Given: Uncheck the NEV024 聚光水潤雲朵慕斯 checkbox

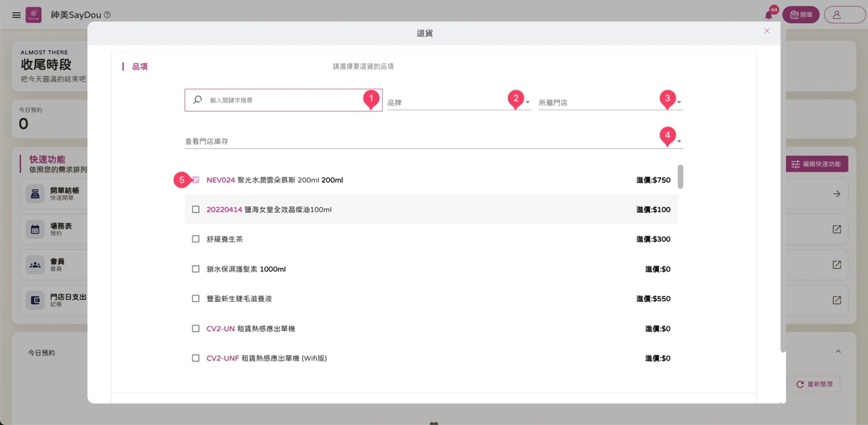Looking at the screenshot, I should 196,180.
